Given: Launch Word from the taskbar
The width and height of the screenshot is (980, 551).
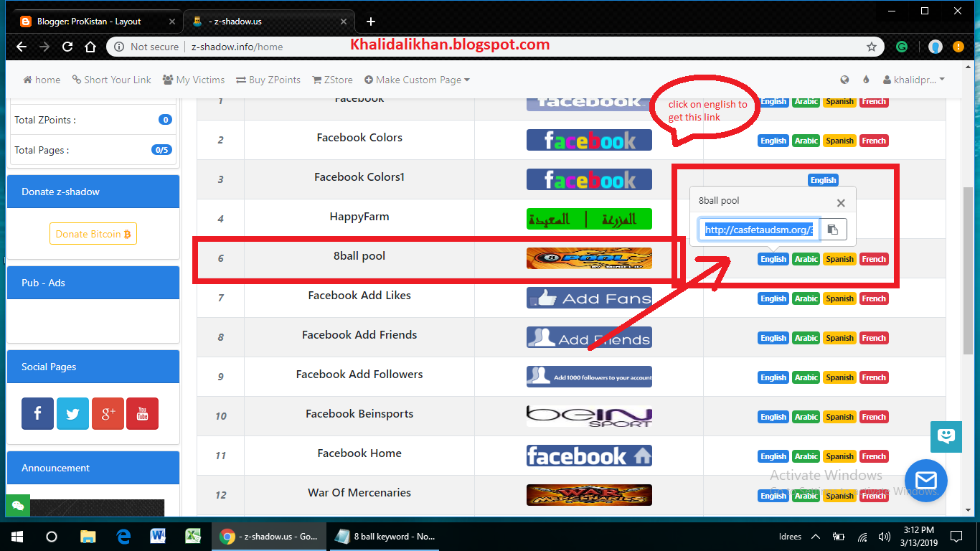Looking at the screenshot, I should [x=158, y=536].
